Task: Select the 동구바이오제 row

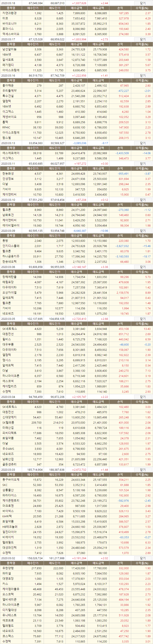Action: pos(11,480)
